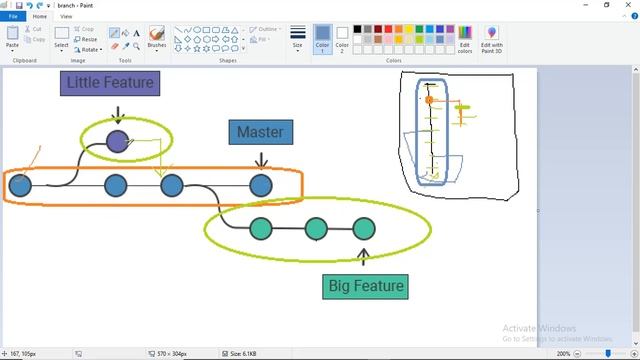Expand the Select dropdown arrow
Image resolution: width=640 pixels, height=360 pixels.
click(62, 51)
